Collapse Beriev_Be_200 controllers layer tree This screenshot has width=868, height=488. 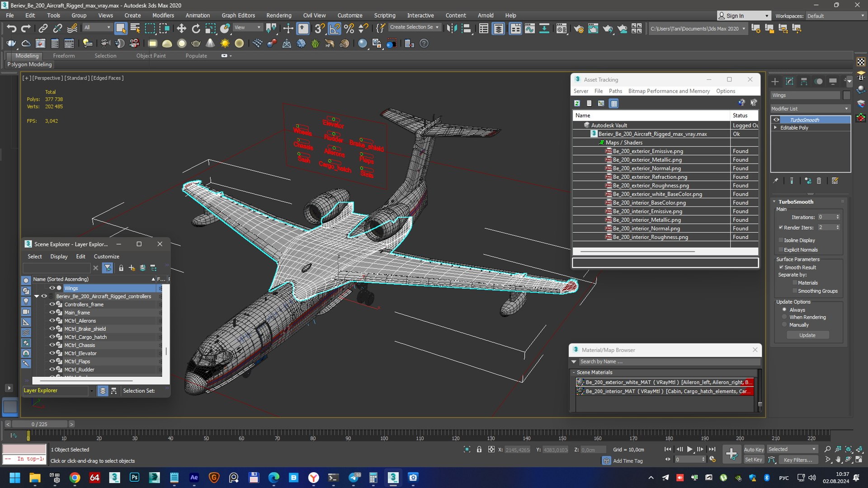click(37, 296)
